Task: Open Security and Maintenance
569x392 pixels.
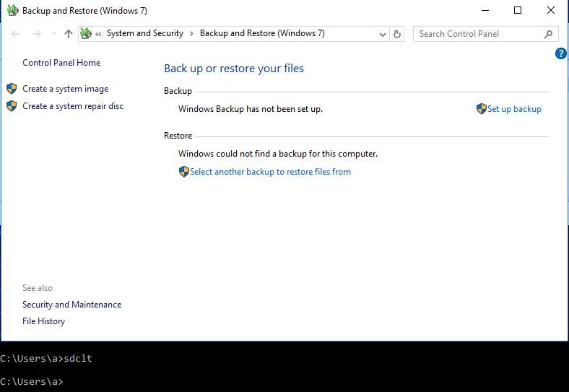Action: 72,305
